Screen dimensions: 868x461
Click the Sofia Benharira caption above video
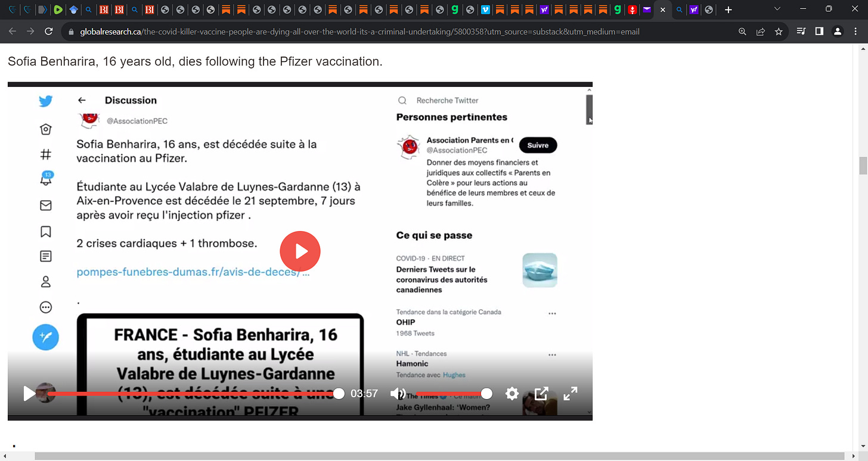pyautogui.click(x=195, y=61)
